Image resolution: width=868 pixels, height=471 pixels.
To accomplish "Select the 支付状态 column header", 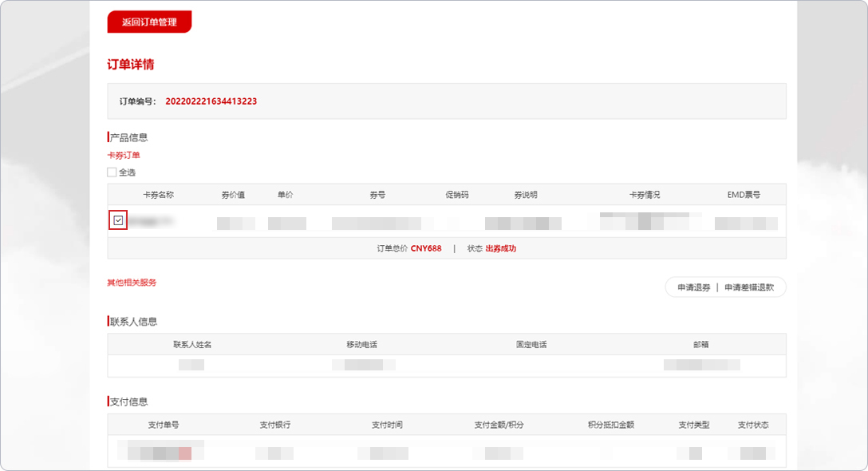I will tap(753, 425).
